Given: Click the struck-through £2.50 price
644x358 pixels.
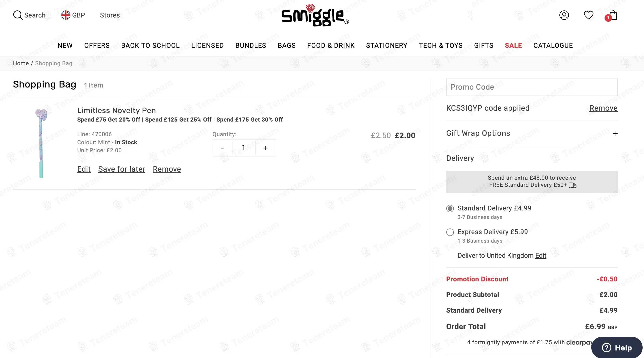Looking at the screenshot, I should coord(381,135).
